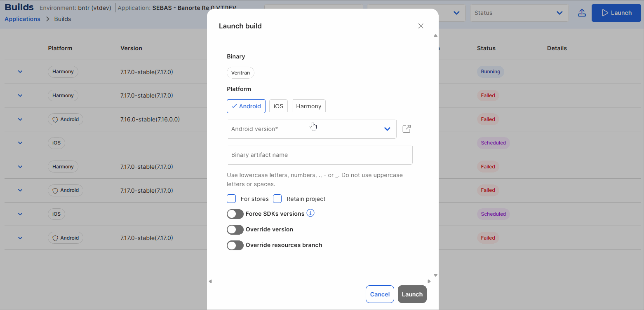The width and height of the screenshot is (644, 310).
Task: Check the Retain project checkbox
Action: click(277, 199)
